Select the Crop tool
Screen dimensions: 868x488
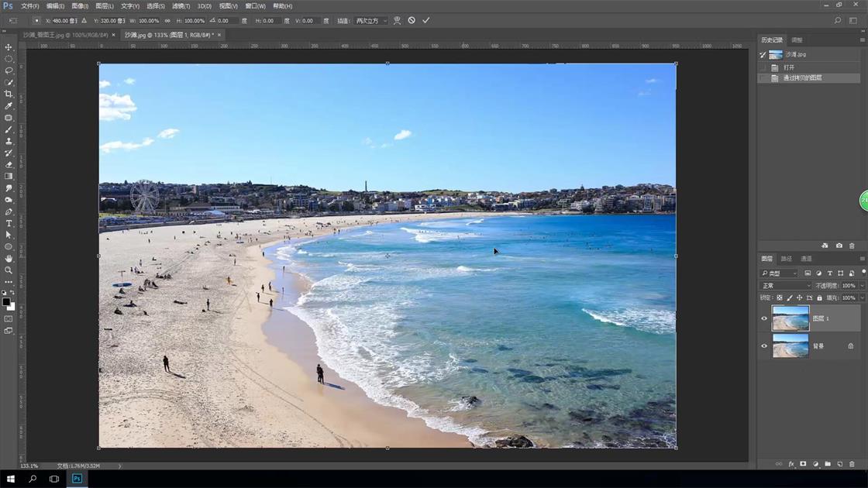tap(9, 94)
